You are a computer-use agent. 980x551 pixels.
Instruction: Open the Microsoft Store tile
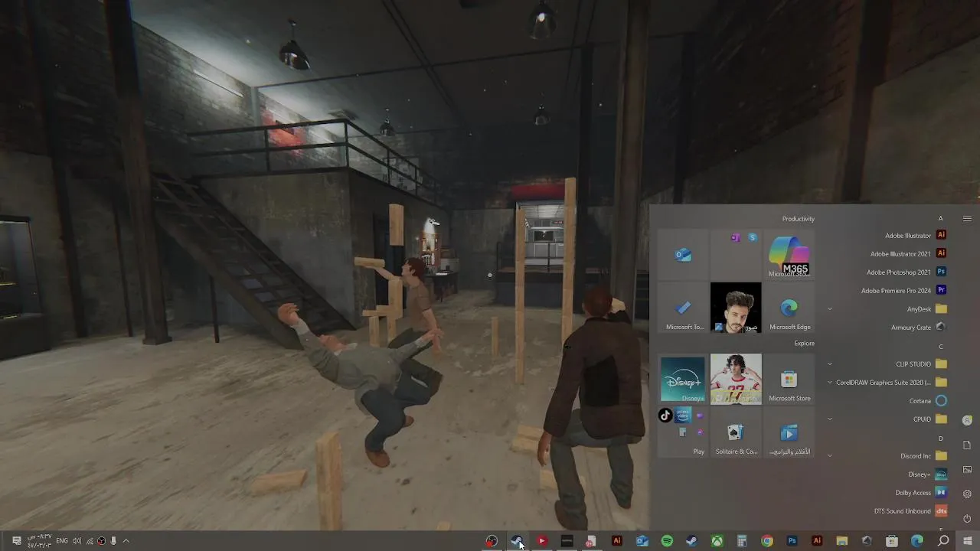click(x=789, y=379)
